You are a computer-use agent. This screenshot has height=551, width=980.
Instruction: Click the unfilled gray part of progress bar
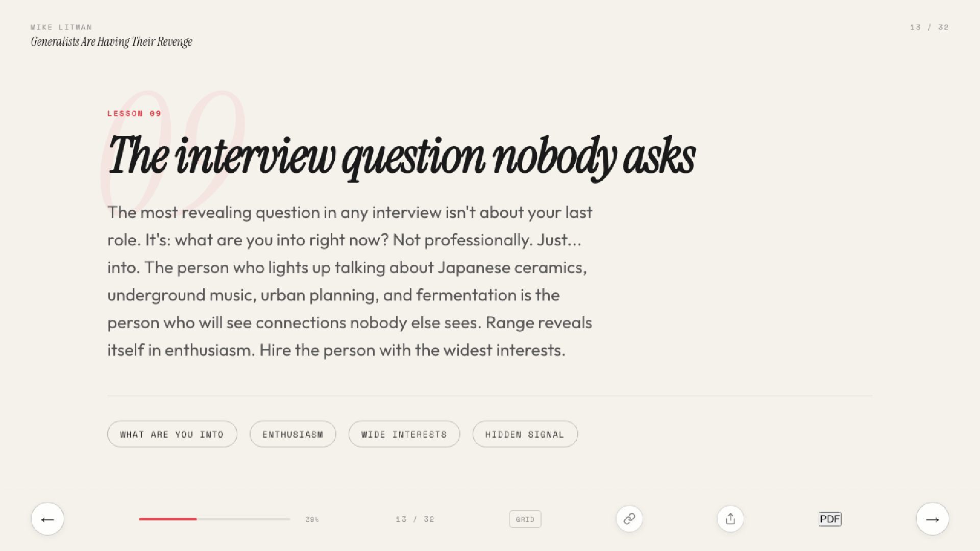click(x=243, y=519)
